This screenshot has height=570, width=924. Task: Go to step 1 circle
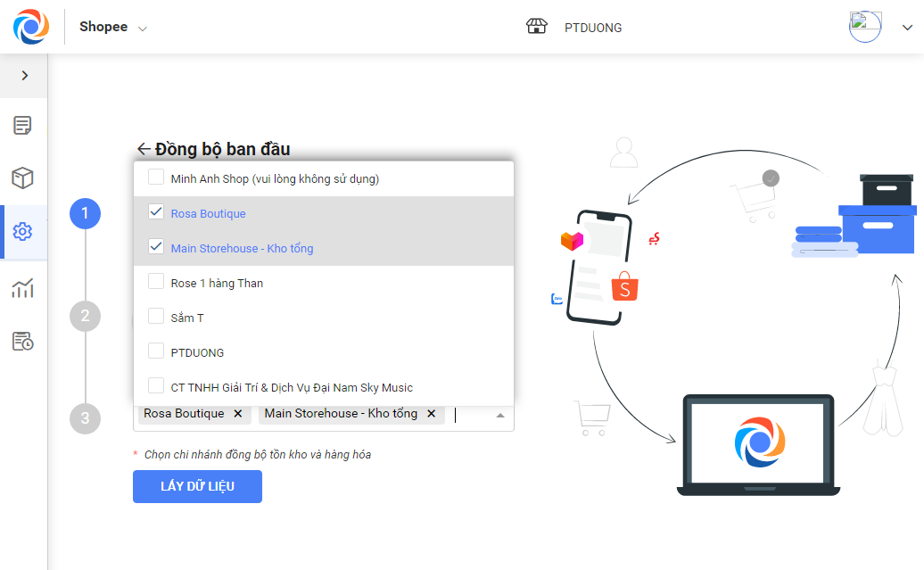click(86, 213)
